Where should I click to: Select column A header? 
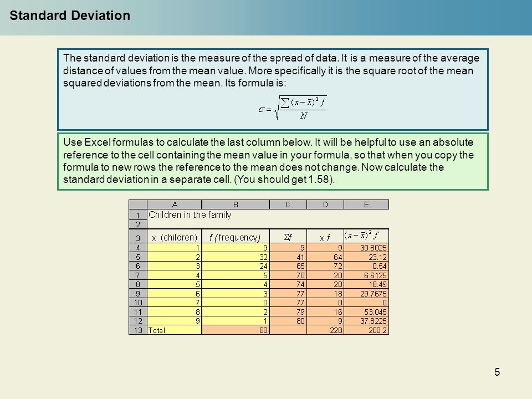(175, 204)
